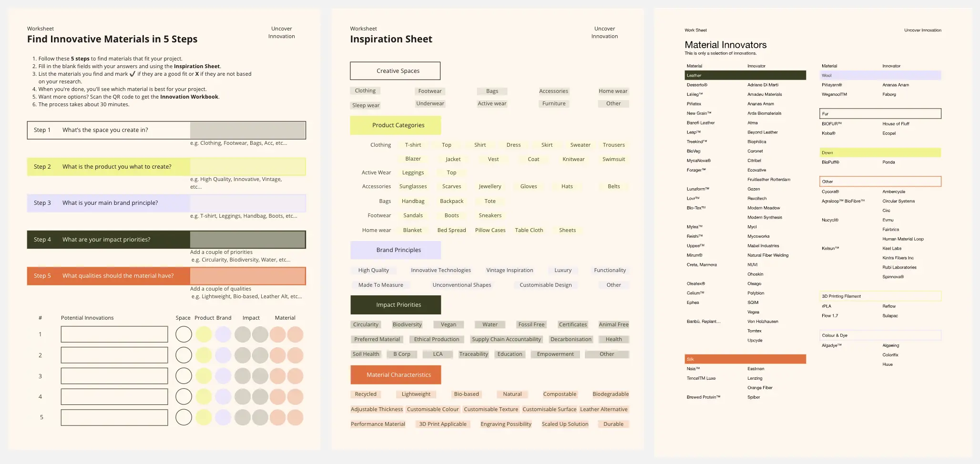Select the Potential Innovations box in row 3
This screenshot has width=980, height=464.
(x=114, y=376)
